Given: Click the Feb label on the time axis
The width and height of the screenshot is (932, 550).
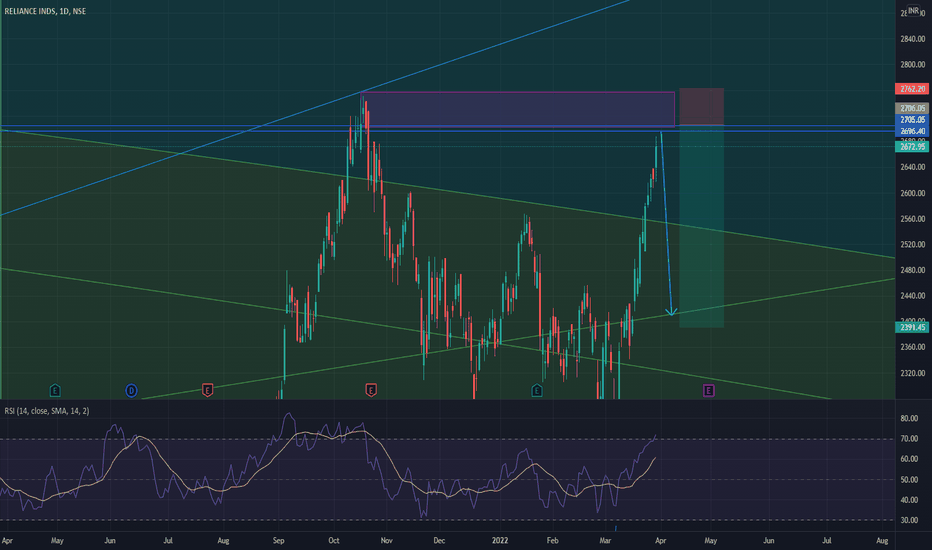Looking at the screenshot, I should click(552, 541).
